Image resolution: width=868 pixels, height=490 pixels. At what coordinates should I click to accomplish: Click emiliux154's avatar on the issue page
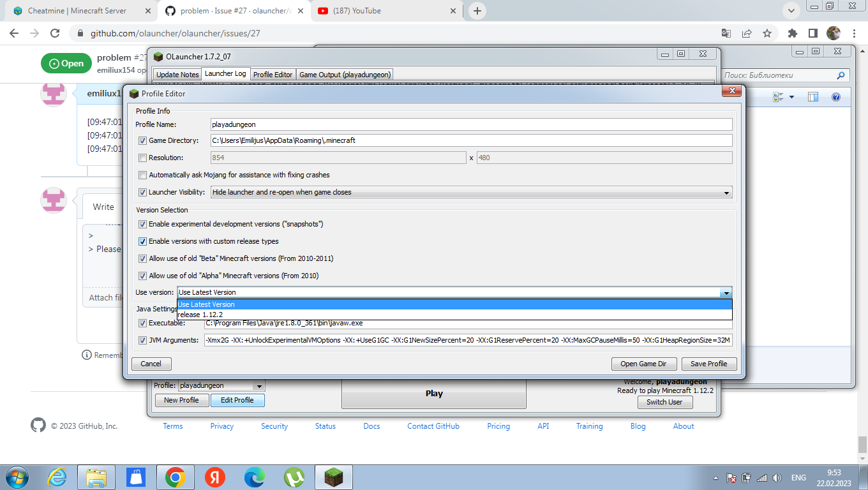tap(53, 94)
